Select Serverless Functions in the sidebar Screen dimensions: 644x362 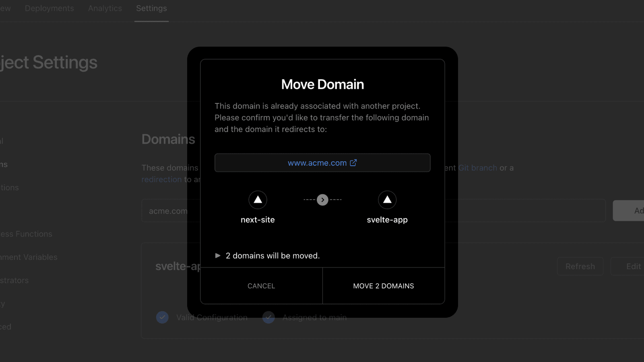tap(26, 234)
